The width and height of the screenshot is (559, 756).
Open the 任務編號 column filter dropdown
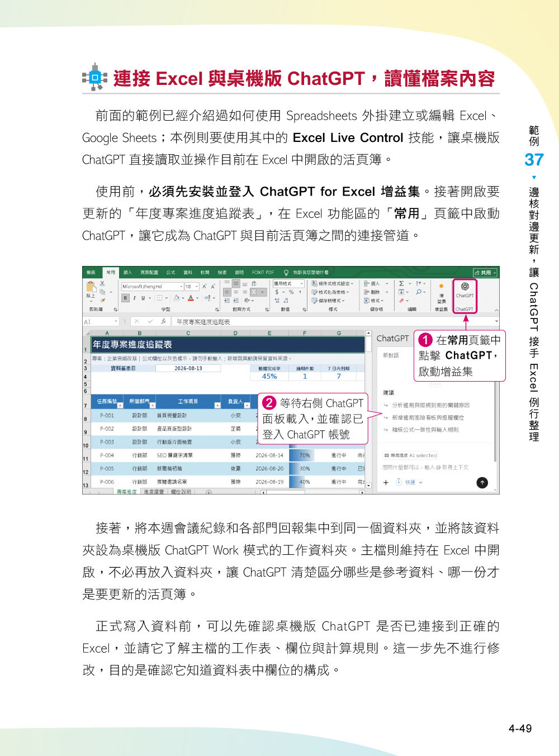point(120,405)
